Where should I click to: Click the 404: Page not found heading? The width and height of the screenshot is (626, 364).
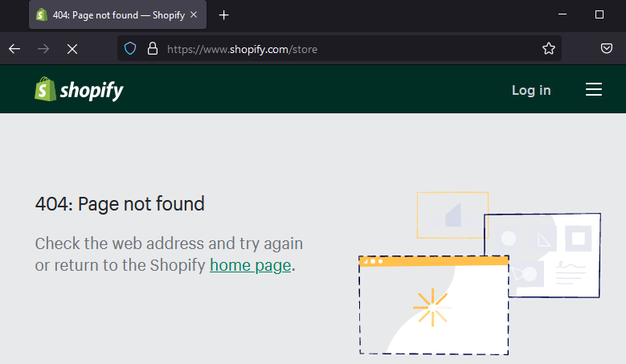(120, 204)
